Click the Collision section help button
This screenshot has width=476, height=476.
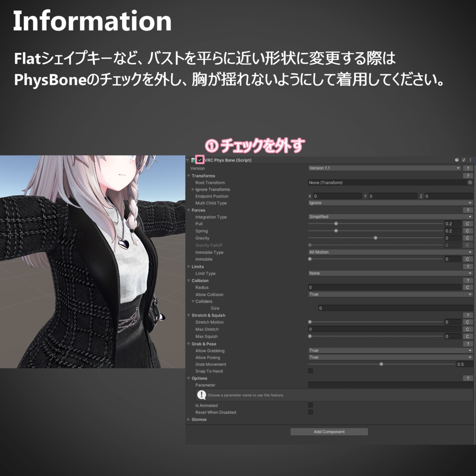click(x=468, y=280)
